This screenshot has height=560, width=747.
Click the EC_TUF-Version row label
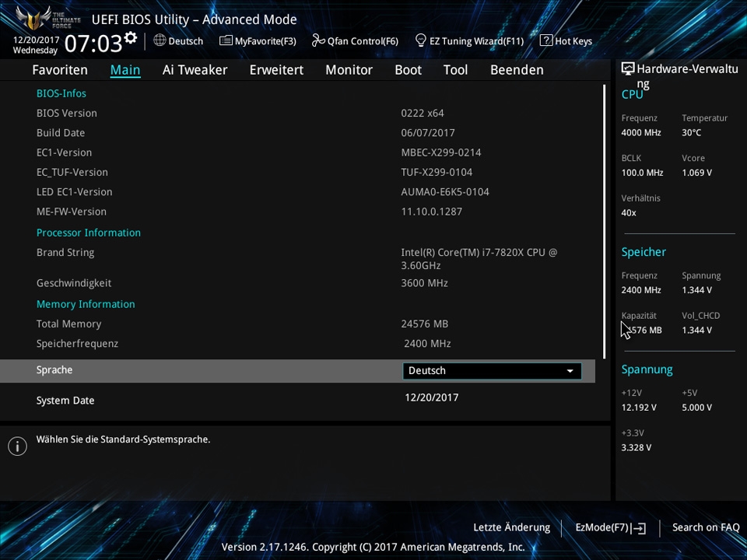pyautogui.click(x=72, y=173)
